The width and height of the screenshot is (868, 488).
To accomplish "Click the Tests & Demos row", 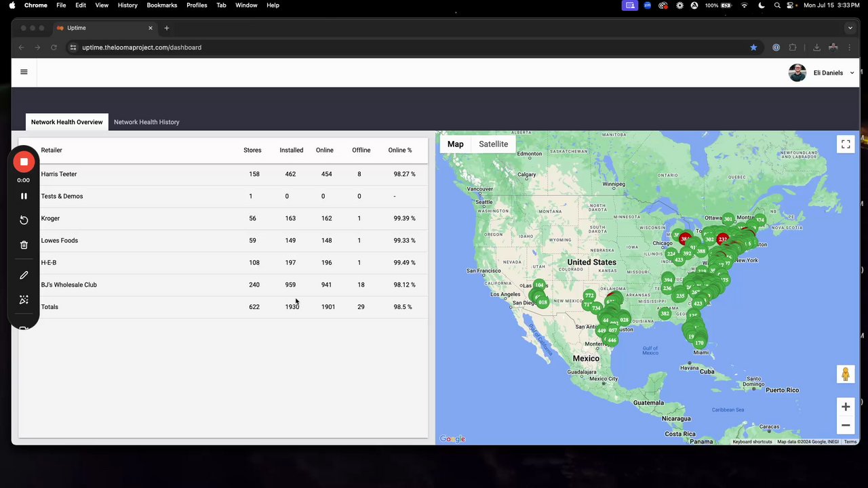I will (223, 196).
